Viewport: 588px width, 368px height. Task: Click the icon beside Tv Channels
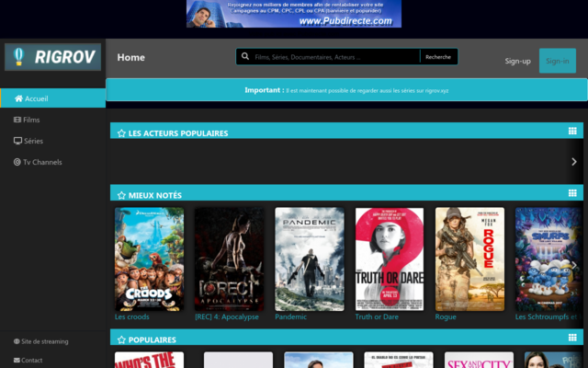(x=17, y=162)
